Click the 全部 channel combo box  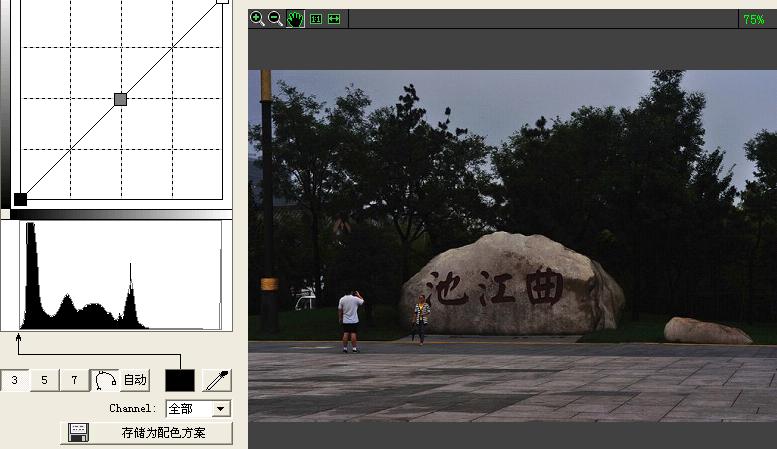click(x=188, y=408)
